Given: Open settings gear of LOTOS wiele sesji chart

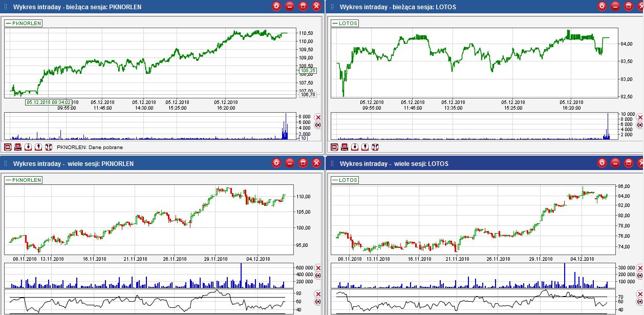Looking at the screenshot, I should click(x=602, y=163).
